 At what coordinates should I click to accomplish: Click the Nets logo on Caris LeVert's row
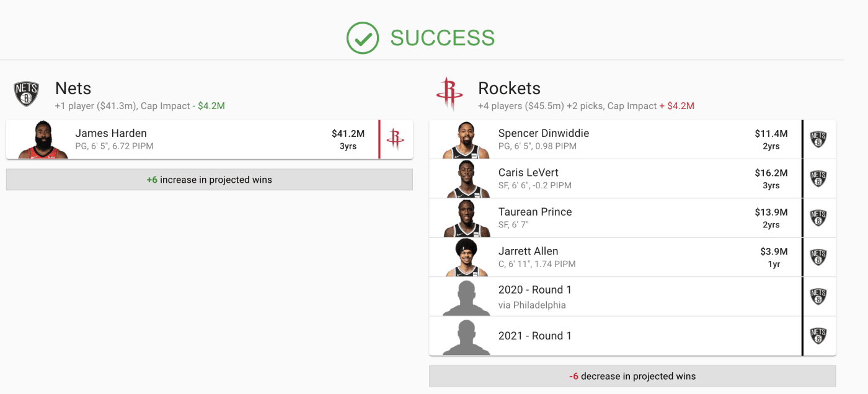820,178
